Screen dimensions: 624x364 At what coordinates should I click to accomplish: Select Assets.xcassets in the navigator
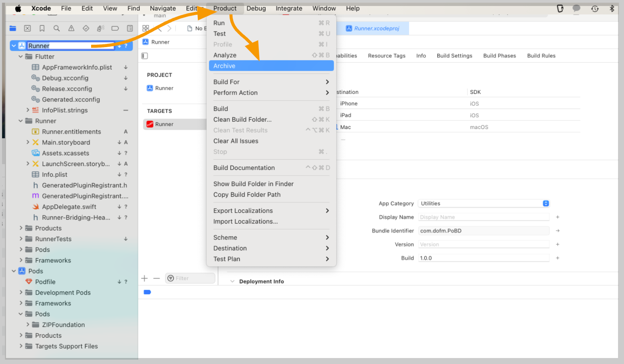click(x=66, y=153)
